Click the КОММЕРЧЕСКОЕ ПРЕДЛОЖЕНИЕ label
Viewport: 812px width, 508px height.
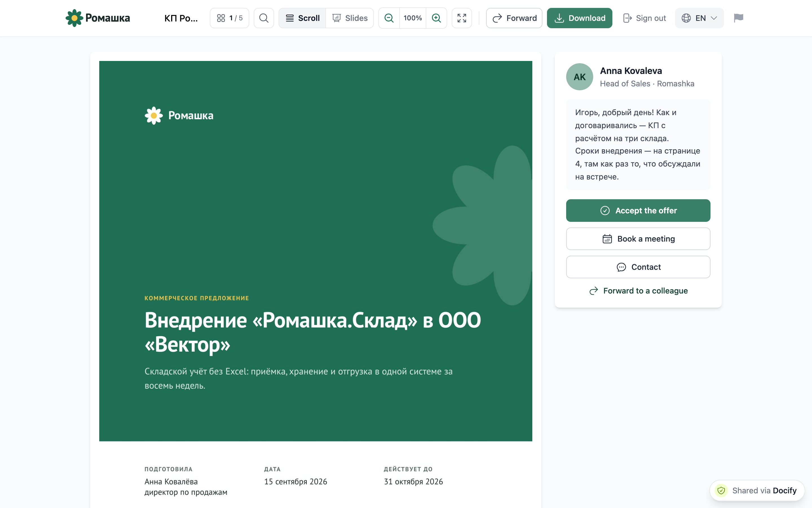[197, 298]
